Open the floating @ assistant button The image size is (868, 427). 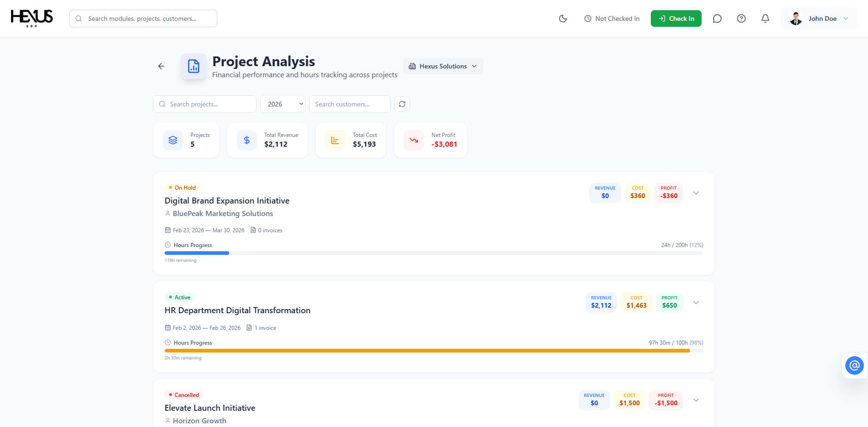855,365
